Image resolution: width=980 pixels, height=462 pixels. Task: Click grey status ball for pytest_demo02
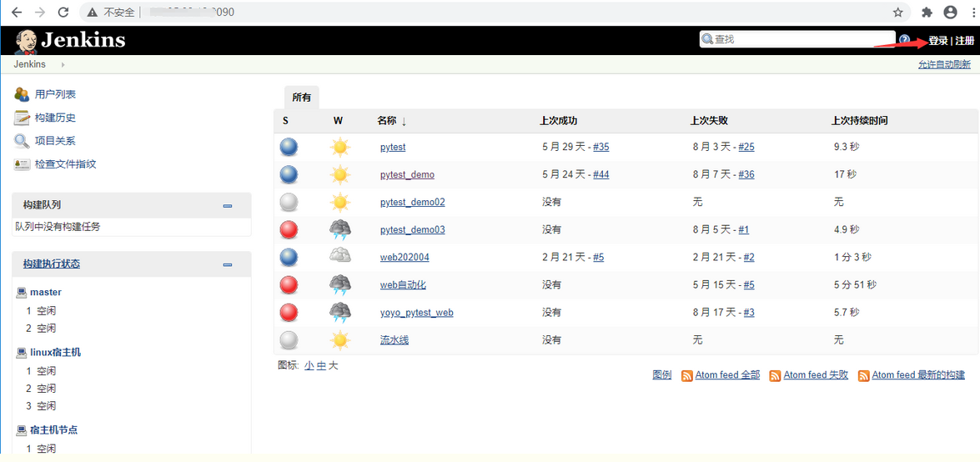289,202
